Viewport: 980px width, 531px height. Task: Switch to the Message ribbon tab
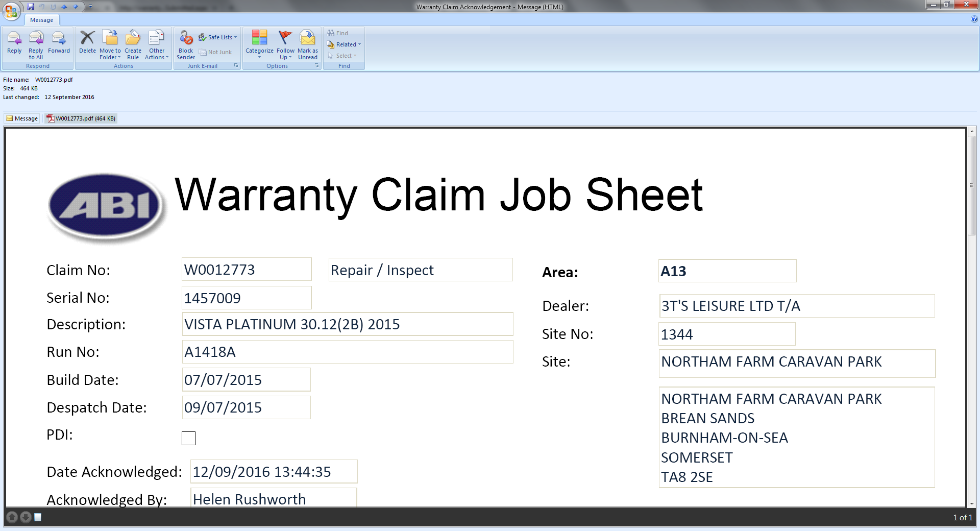41,20
